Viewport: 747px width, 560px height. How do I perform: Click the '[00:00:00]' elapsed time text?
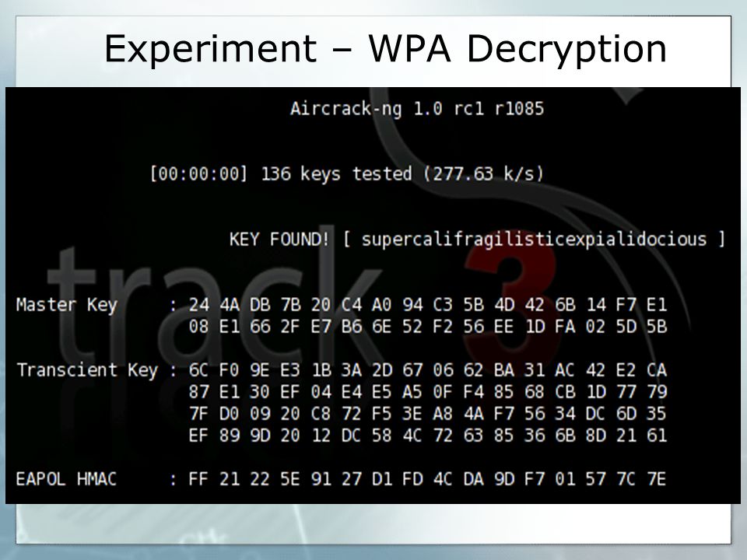pos(198,173)
